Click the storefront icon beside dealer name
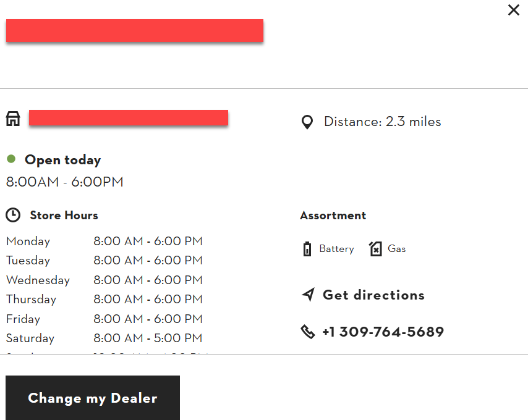 coord(13,119)
